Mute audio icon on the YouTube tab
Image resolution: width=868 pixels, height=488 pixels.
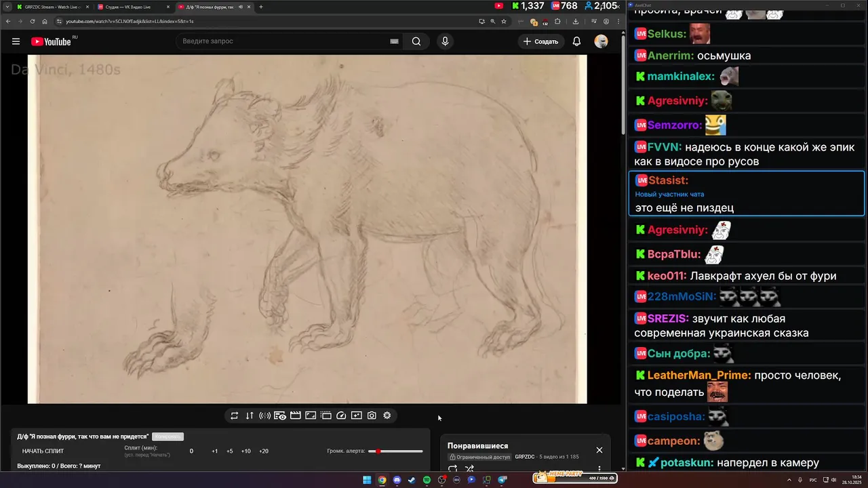pos(240,7)
